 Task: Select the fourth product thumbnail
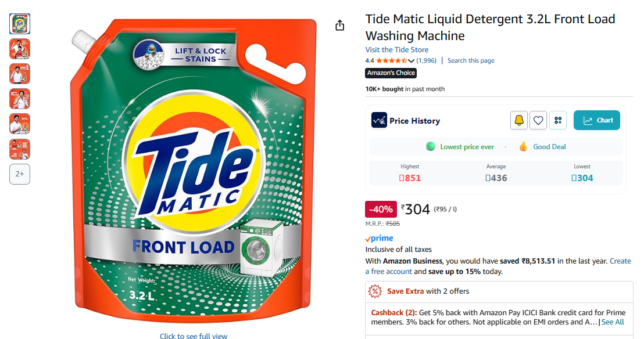(20, 99)
